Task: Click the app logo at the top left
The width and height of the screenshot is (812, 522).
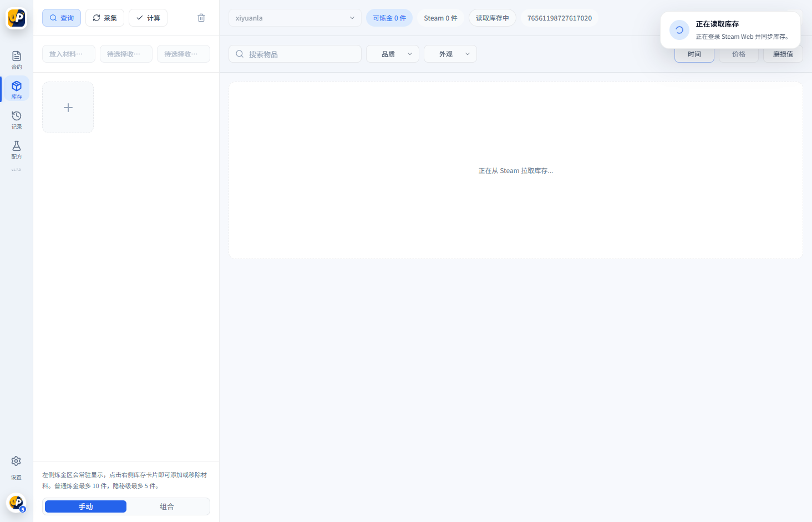Action: click(x=16, y=17)
